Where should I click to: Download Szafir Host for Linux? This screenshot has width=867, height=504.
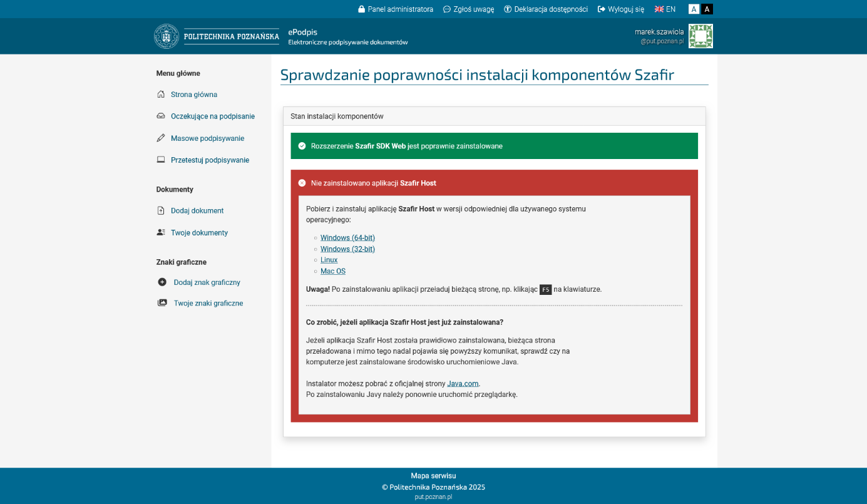pos(329,260)
